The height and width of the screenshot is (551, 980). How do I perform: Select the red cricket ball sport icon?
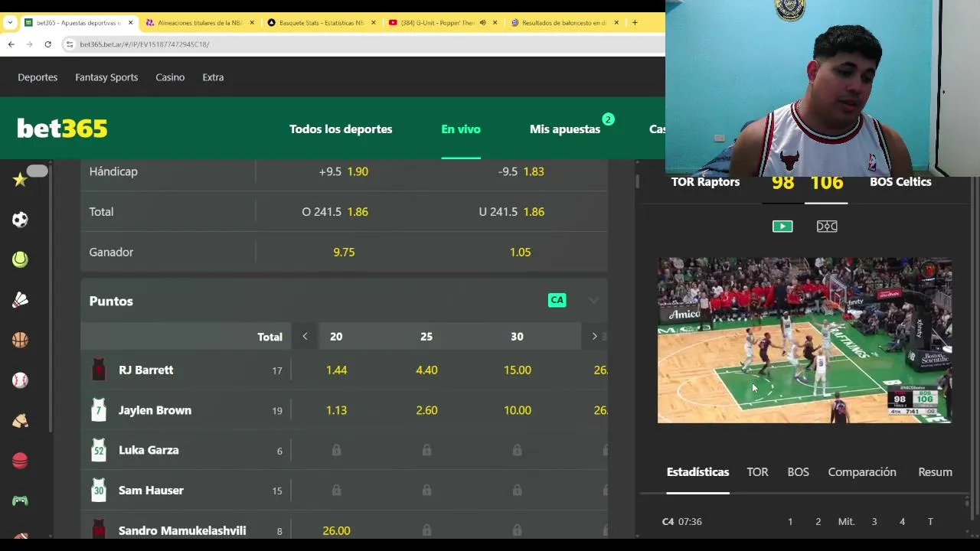pos(20,461)
